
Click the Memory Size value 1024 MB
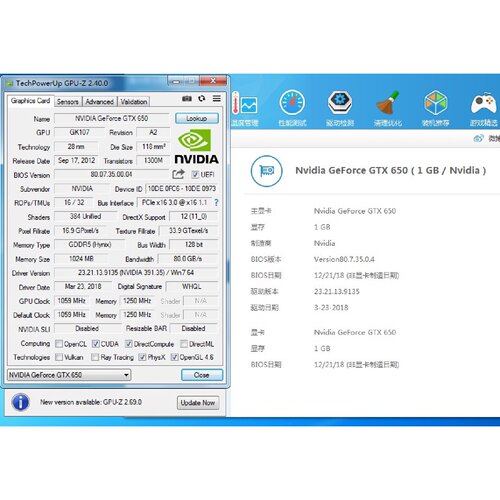point(81,259)
